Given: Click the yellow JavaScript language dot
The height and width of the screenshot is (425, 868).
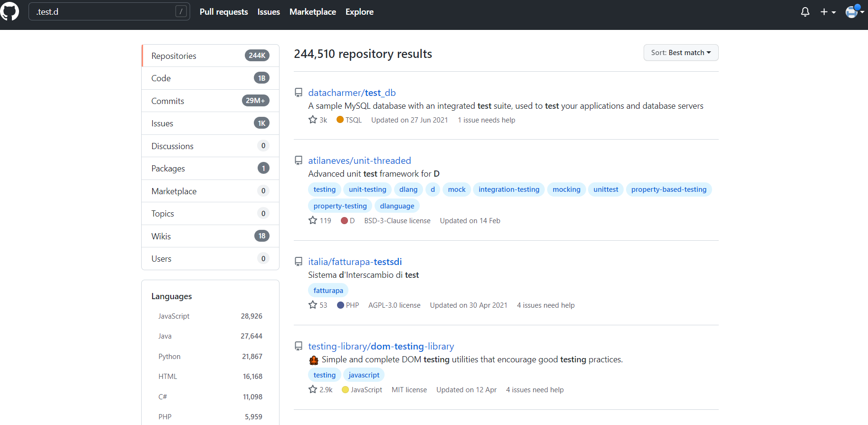Looking at the screenshot, I should (x=345, y=389).
